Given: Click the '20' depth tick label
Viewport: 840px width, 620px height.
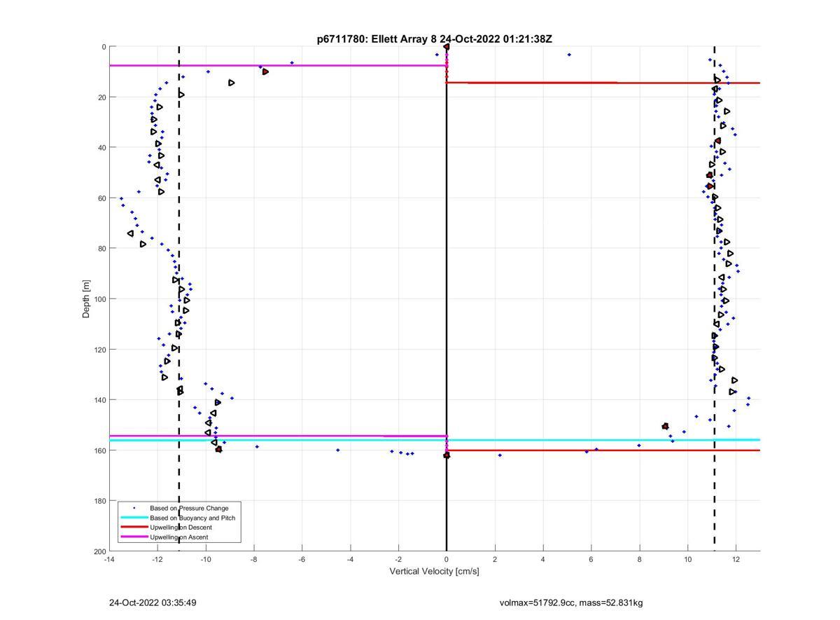Looking at the screenshot, I should pos(101,97).
